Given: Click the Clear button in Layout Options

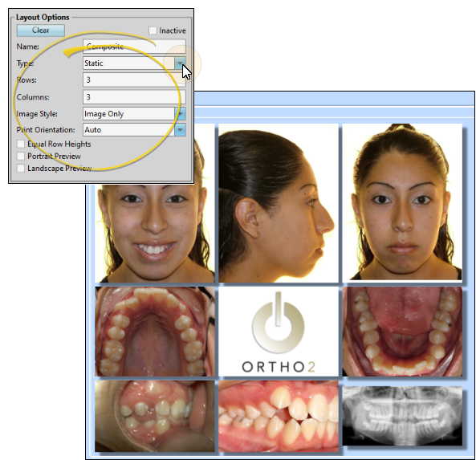Looking at the screenshot, I should [x=41, y=31].
